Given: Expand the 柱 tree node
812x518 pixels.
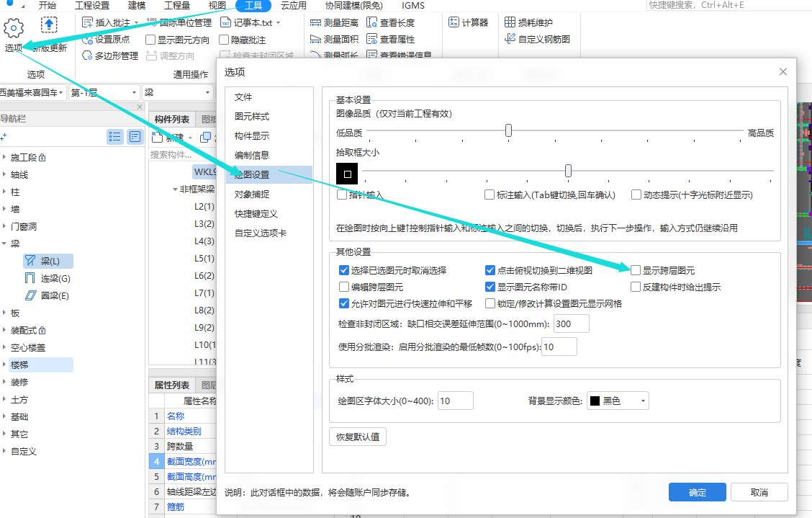Looking at the screenshot, I should pos(4,192).
